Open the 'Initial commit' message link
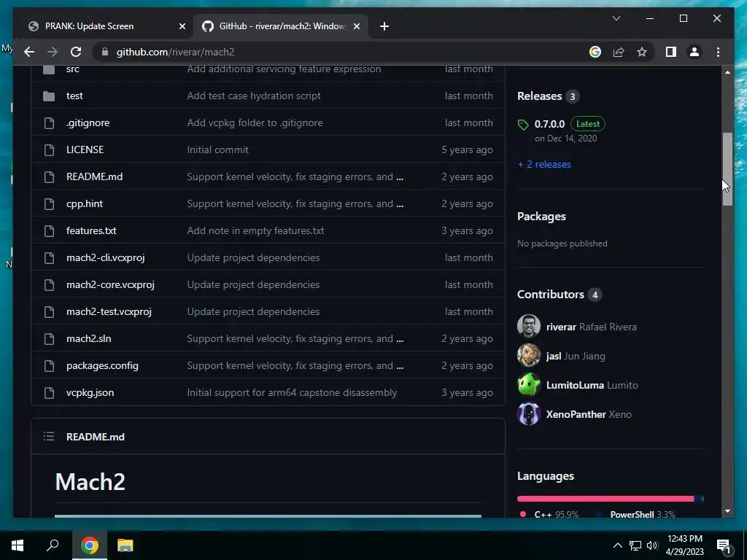Screen dimensions: 747x560 [217, 149]
